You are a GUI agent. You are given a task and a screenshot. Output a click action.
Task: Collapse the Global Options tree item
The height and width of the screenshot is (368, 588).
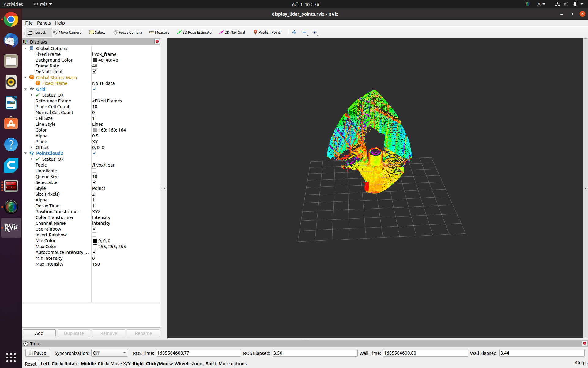pyautogui.click(x=26, y=48)
